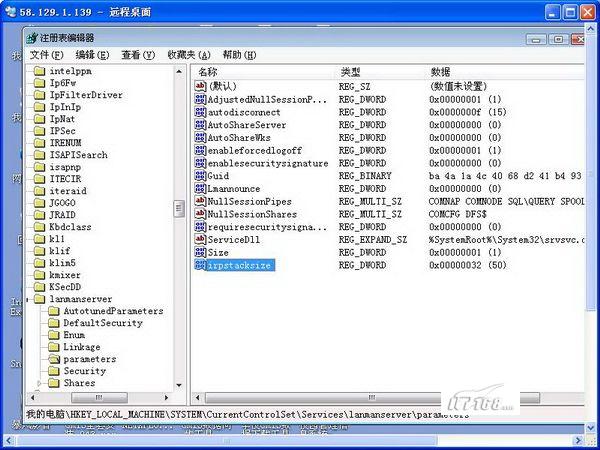Viewport: 600px width, 450px height.
Task: Select the AutoShareServer value entry
Action: [247, 126]
